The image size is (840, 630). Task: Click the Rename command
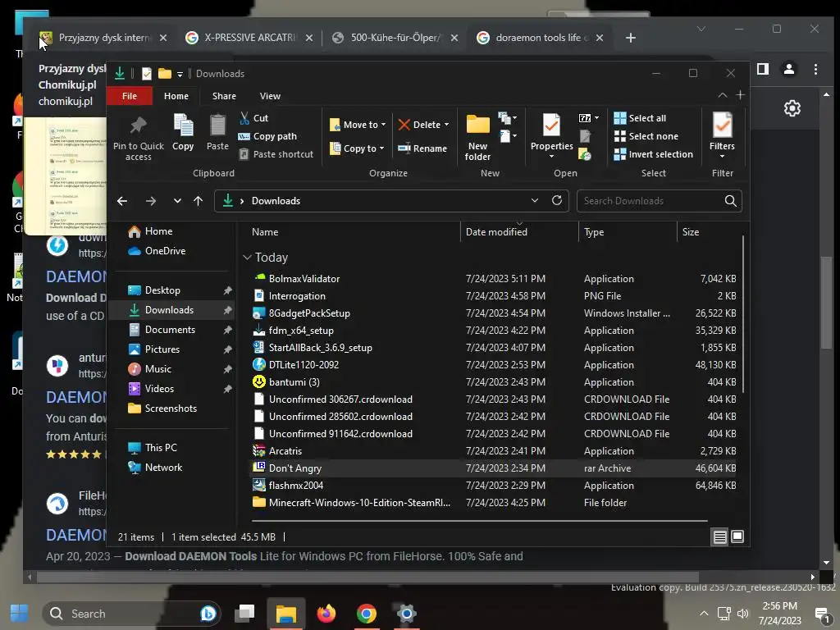(x=422, y=148)
